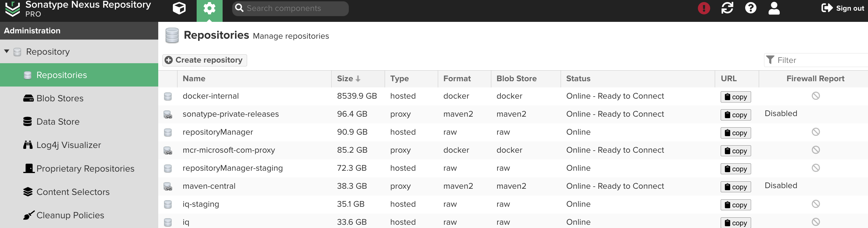The width and height of the screenshot is (868, 228).
Task: Click firewall not-available icon for mcr-microsoft-com-proxy
Action: 815,150
